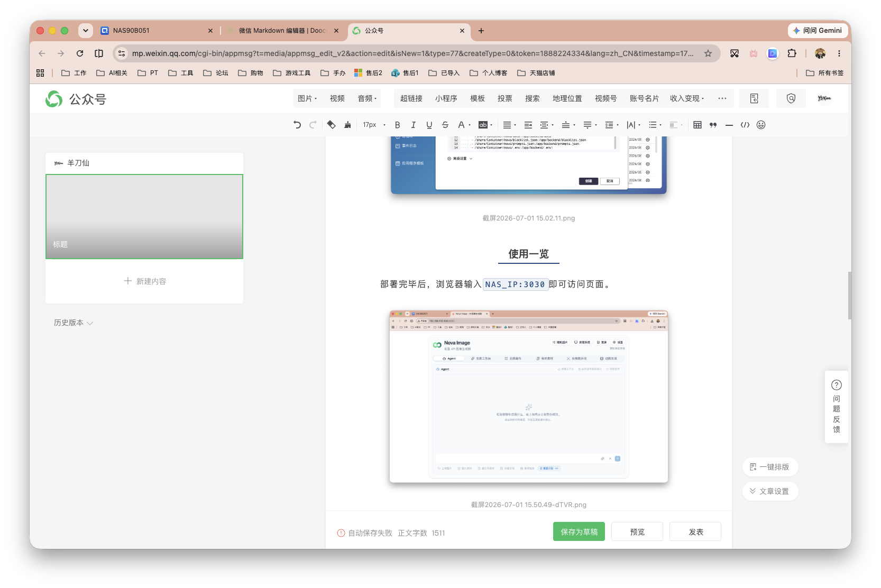The width and height of the screenshot is (881, 588).
Task: Insert 超链接 into the article
Action: click(x=411, y=98)
